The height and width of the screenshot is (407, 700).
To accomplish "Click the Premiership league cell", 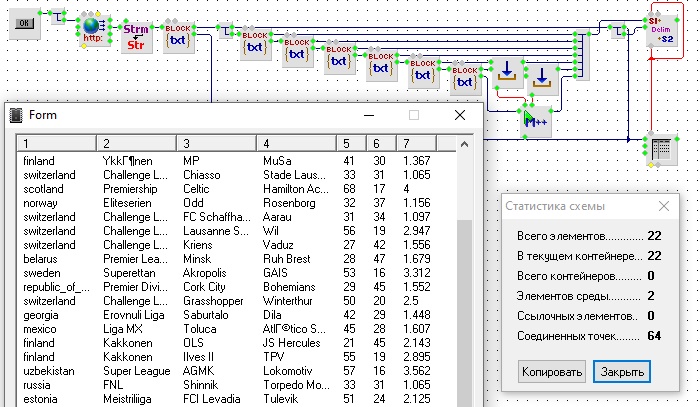I will 130,189.
